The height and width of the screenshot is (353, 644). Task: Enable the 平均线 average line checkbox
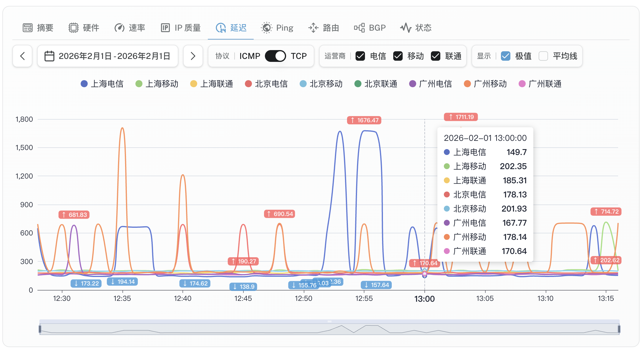pyautogui.click(x=543, y=56)
